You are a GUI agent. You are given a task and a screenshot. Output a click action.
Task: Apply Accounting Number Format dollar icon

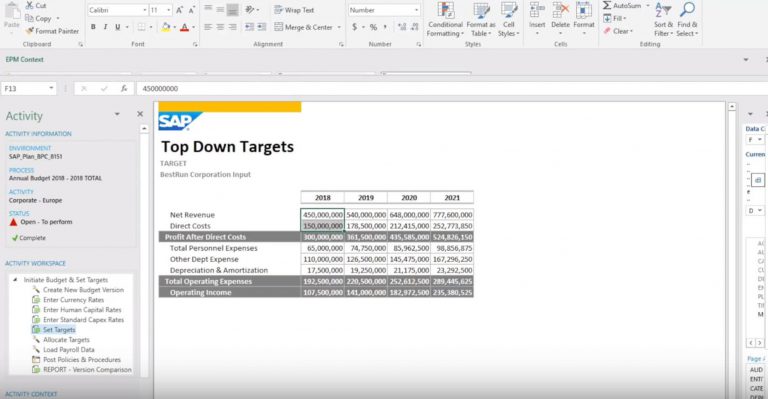355,27
